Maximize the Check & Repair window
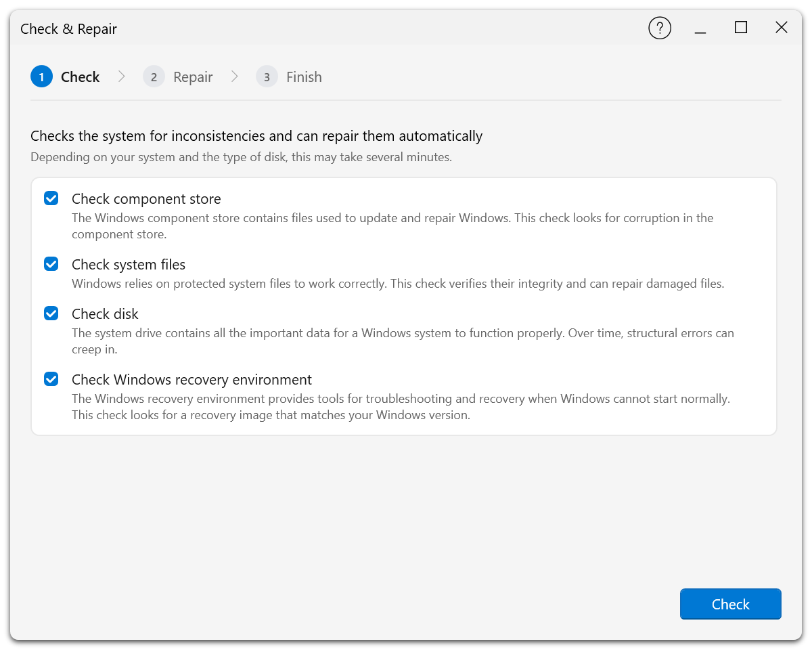Image resolution: width=812 pixels, height=650 pixels. pyautogui.click(x=741, y=28)
